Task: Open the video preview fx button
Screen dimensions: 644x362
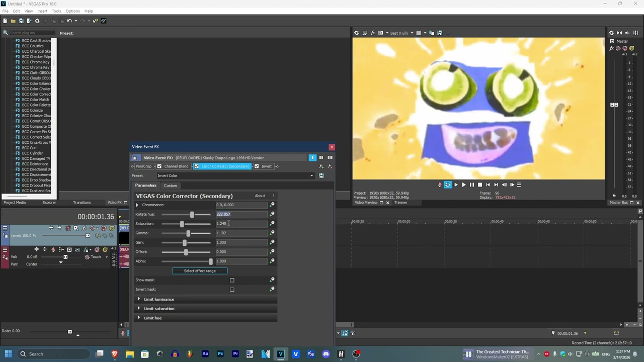Action: click(x=373, y=33)
